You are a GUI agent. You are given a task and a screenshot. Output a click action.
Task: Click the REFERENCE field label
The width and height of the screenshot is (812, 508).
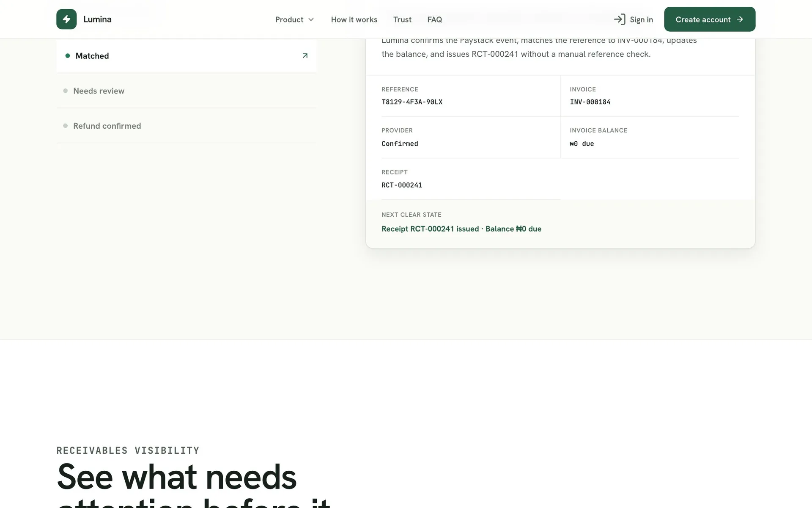click(400, 89)
